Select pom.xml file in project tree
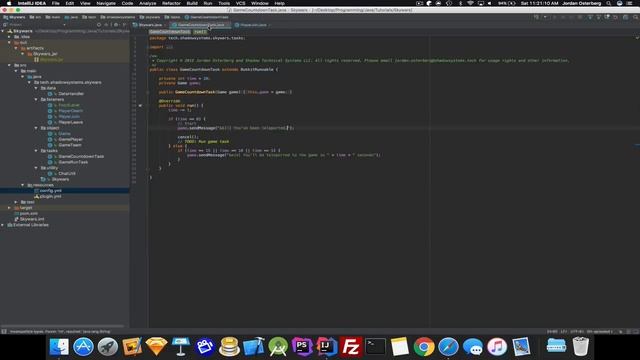 coord(29,213)
